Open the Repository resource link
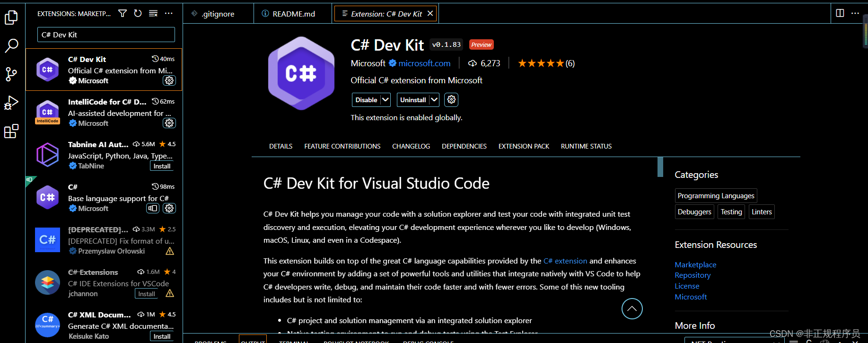 [693, 275]
